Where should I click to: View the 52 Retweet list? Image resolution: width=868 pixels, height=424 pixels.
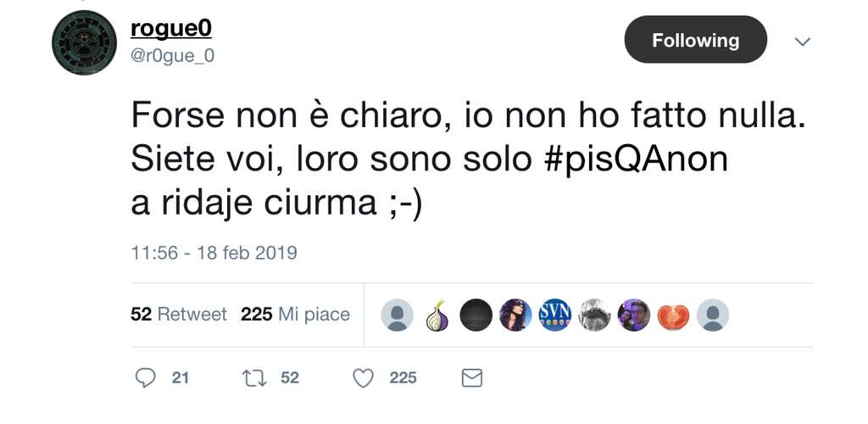[x=179, y=315]
